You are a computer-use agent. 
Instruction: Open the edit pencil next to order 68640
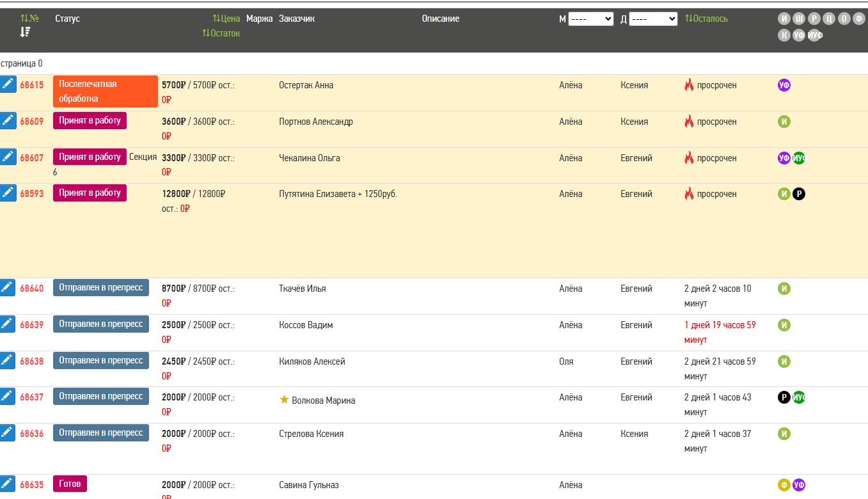pyautogui.click(x=8, y=287)
